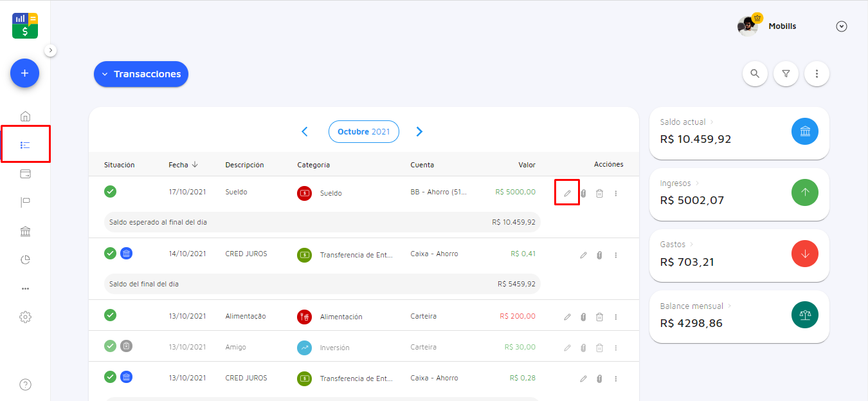868x401 pixels.
Task: Toggle paid status of the Alimentação transaction
Action: (111, 315)
